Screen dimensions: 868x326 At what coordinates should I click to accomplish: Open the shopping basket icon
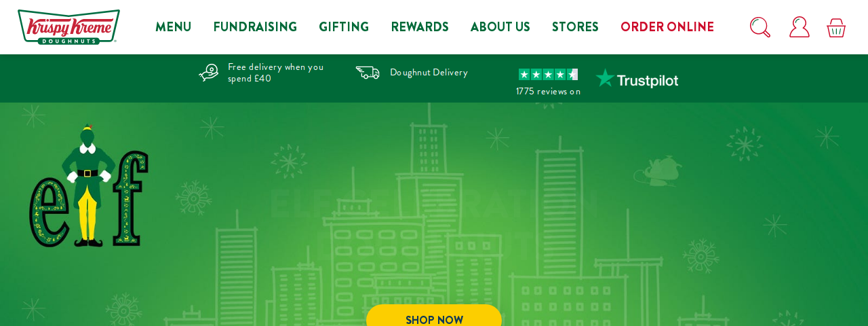point(836,28)
